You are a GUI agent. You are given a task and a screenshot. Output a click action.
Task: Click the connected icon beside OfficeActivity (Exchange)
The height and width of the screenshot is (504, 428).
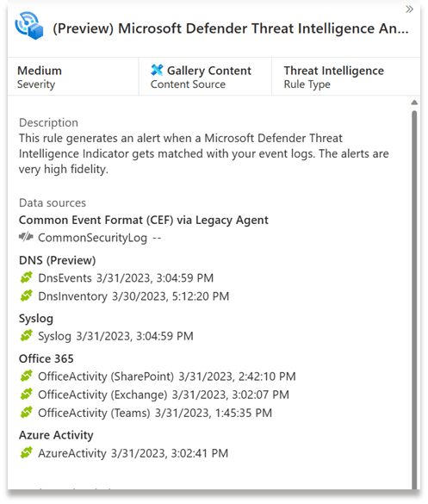[27, 394]
